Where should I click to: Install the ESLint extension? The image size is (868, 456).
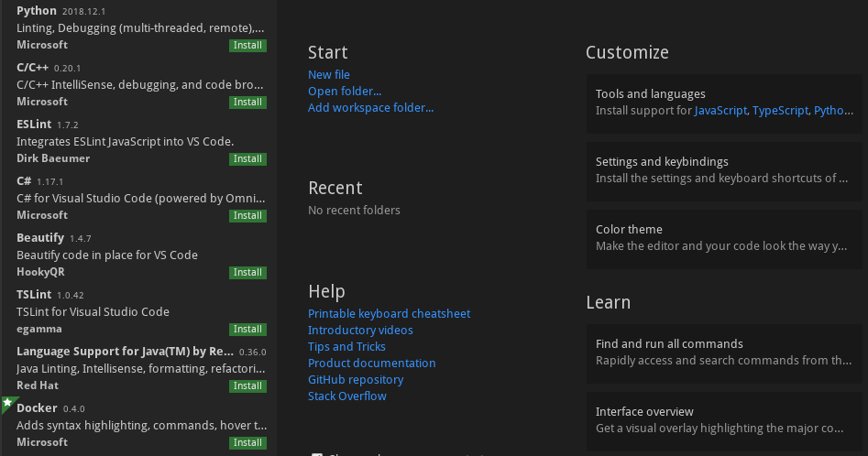[x=247, y=159]
